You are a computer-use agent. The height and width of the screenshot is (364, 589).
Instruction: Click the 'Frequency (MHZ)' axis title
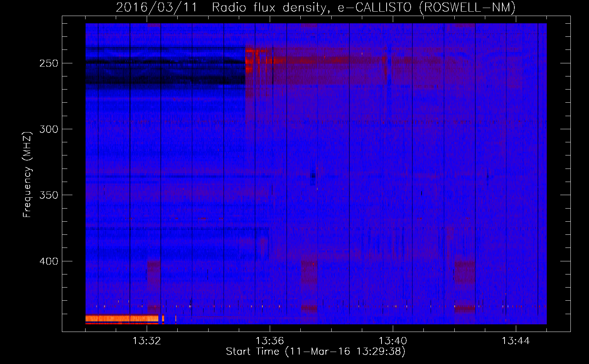pos(28,174)
